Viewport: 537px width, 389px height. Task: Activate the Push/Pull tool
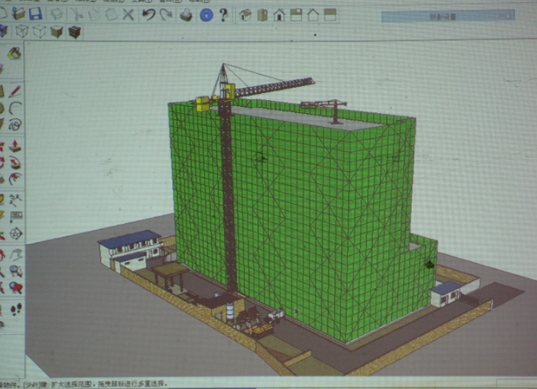(x=15, y=146)
